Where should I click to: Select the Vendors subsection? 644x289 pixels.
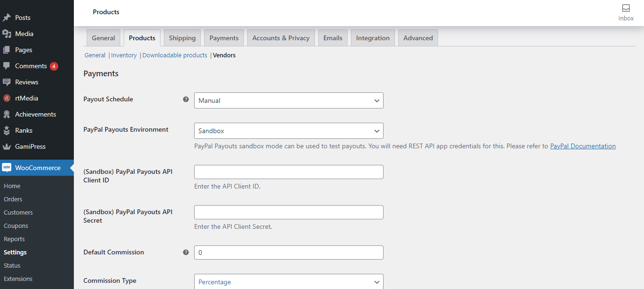point(224,55)
